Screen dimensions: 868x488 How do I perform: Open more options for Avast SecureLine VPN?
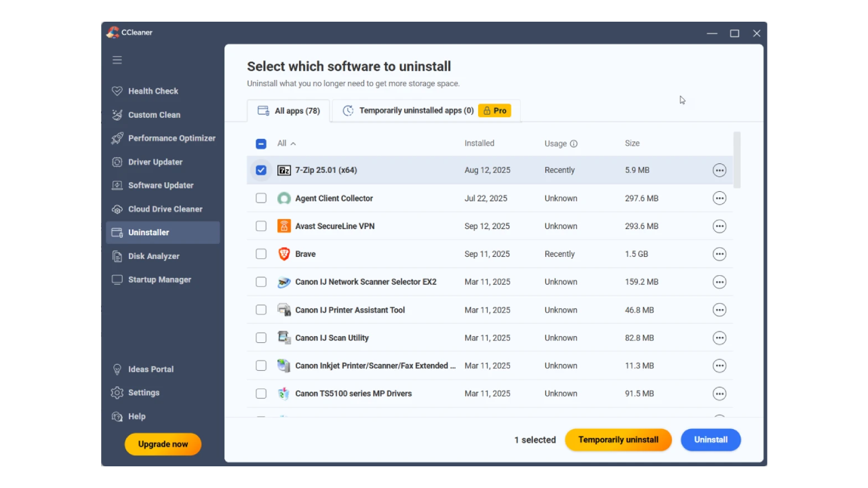tap(719, 226)
